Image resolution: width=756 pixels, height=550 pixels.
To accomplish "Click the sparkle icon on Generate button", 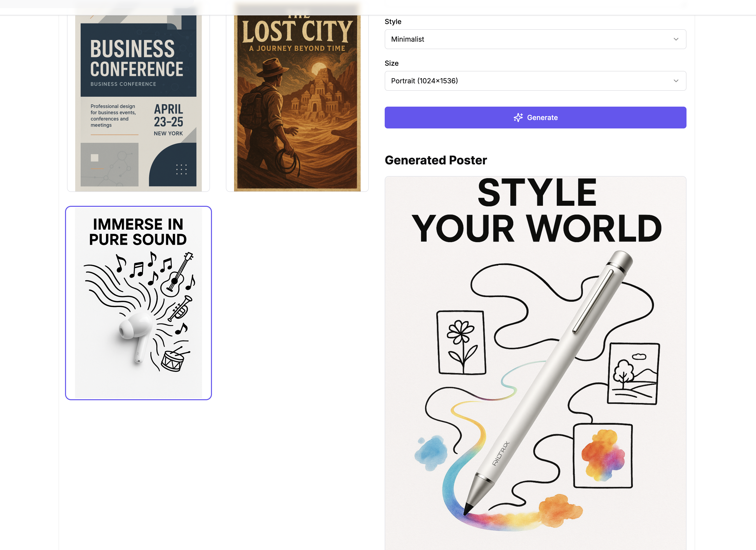I will (x=518, y=118).
